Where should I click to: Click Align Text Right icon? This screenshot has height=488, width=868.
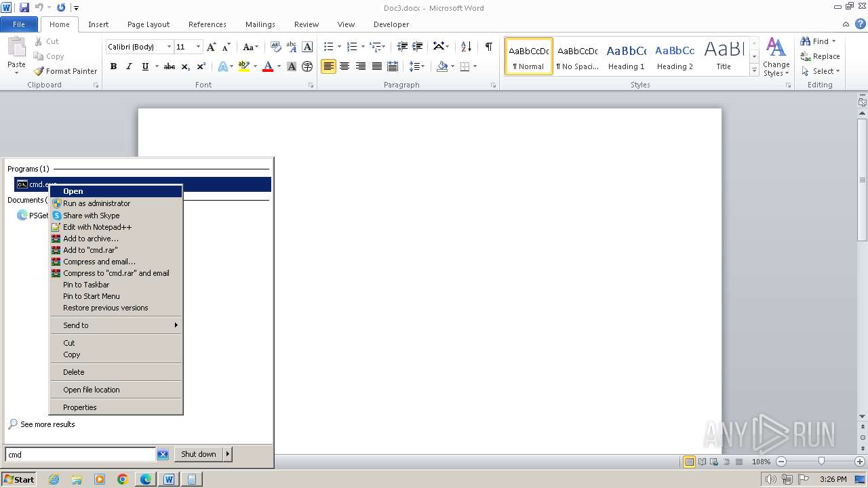tap(361, 66)
